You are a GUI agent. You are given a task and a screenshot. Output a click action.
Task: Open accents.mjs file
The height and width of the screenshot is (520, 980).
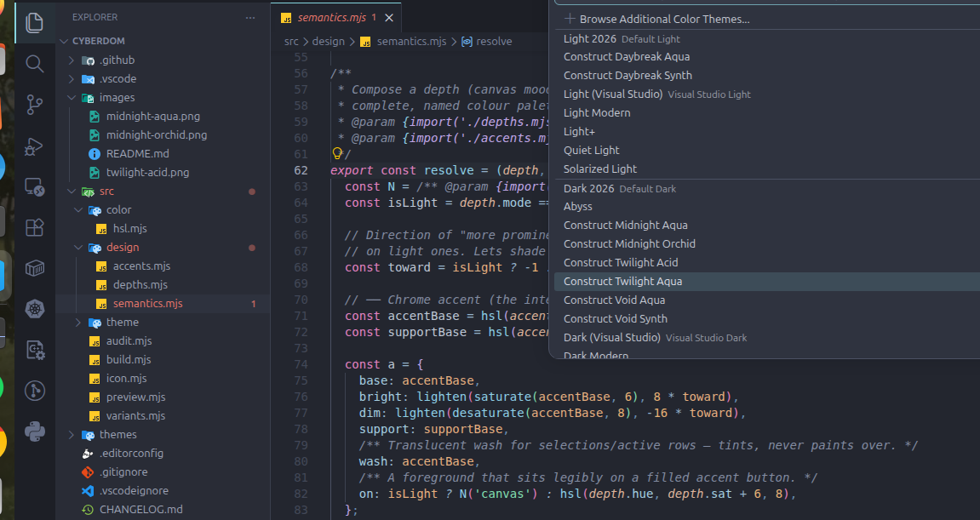click(163, 266)
